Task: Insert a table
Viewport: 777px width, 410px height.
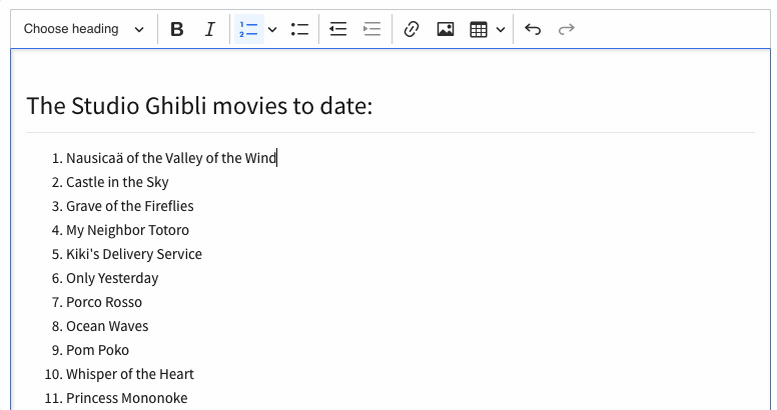Action: tap(478, 29)
